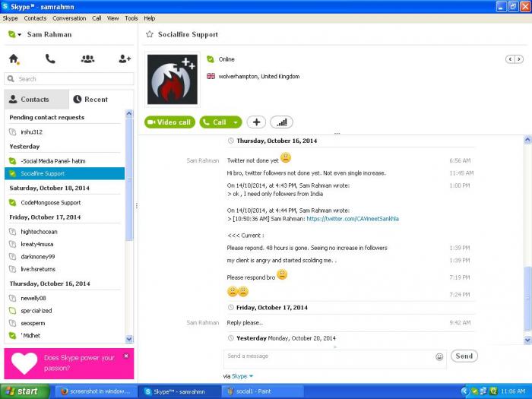The image size is (532, 399).
Task: Click the Thursday, October 16, 2014 chat header
Action: click(277, 141)
